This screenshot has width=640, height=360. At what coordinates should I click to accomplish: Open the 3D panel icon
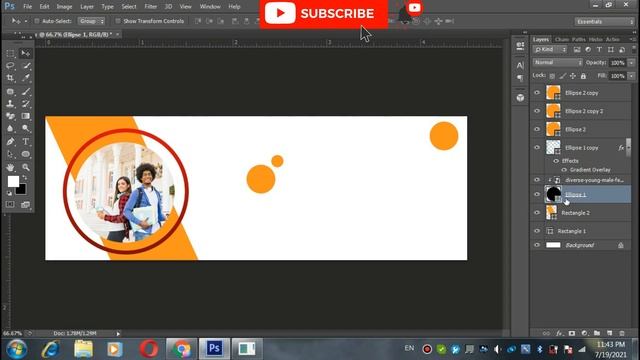tap(520, 98)
